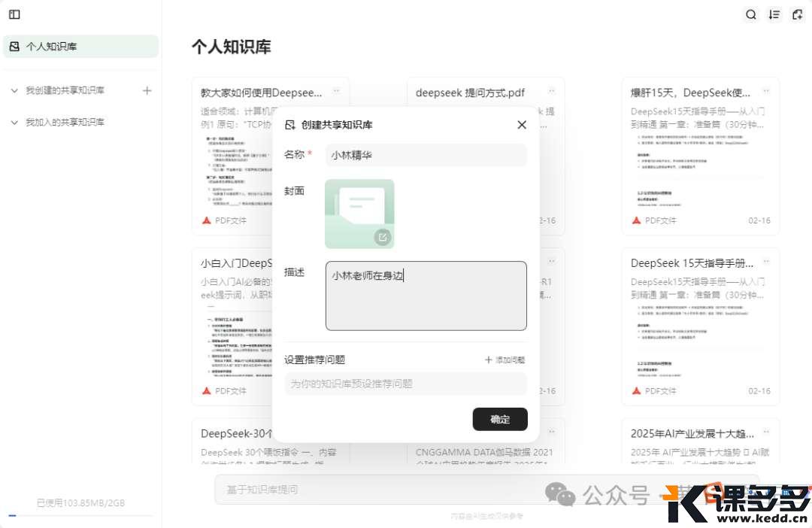Open more options for 2025年AI产业发展十大趋 card
Screen dimensions: 812x528
(766, 432)
